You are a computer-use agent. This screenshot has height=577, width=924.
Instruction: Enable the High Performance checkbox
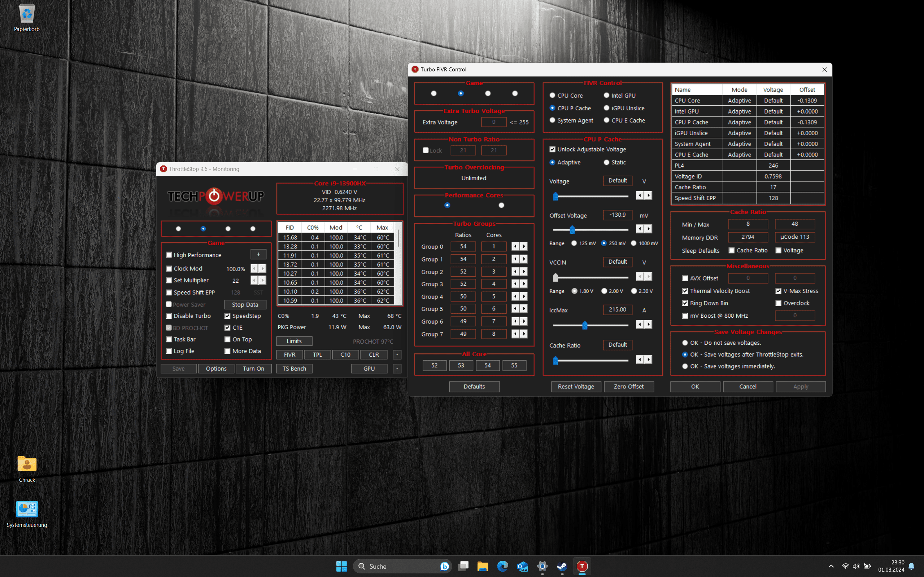pos(169,255)
